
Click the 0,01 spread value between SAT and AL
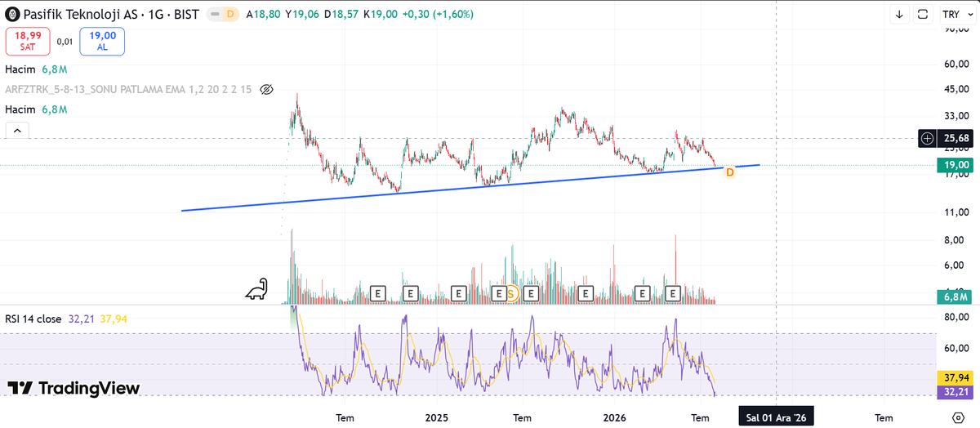pyautogui.click(x=65, y=41)
